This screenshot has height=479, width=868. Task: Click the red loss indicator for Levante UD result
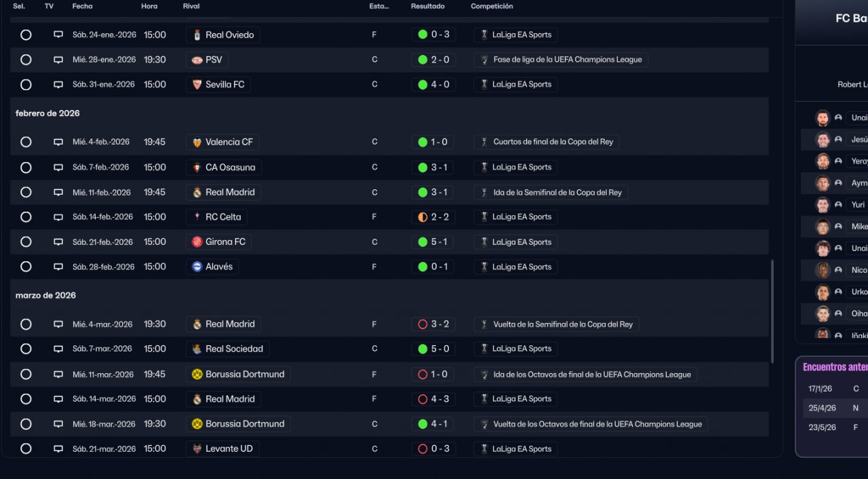pos(422,449)
